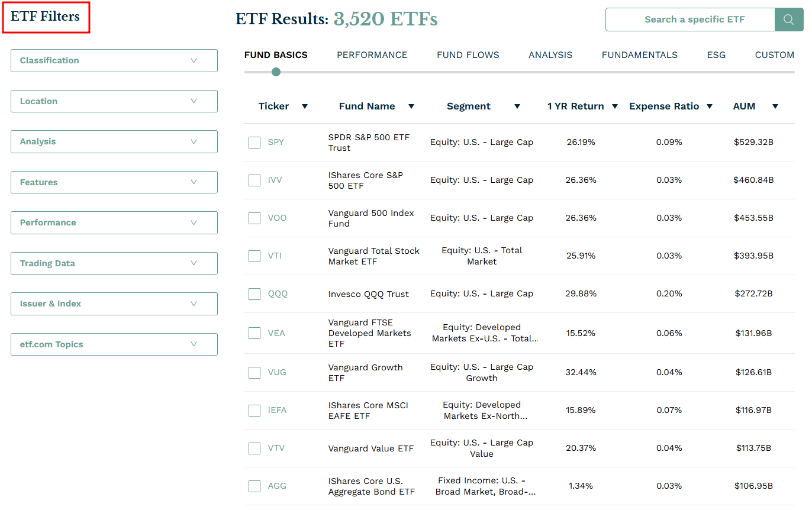Click the $529.32B AUM value
Image resolution: width=812 pixels, height=510 pixels.
[753, 143]
